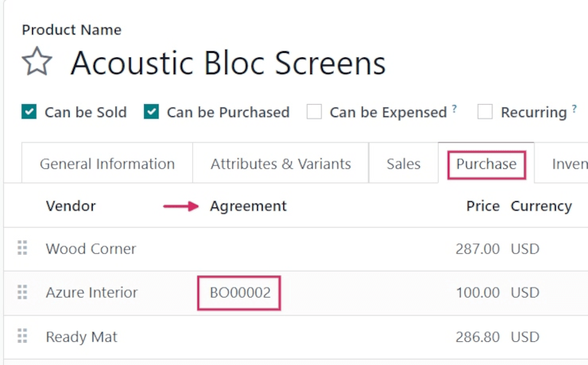Click the Can be Expensed help icon

point(454,109)
